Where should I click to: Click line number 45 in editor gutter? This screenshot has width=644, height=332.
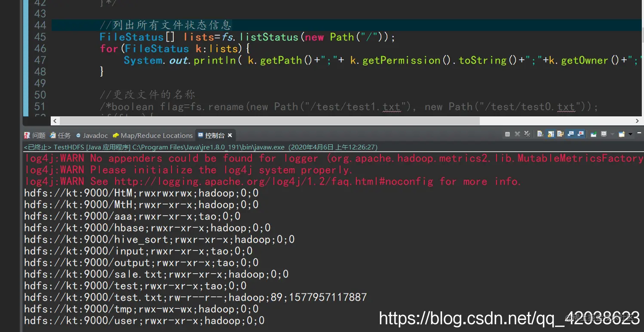point(40,37)
